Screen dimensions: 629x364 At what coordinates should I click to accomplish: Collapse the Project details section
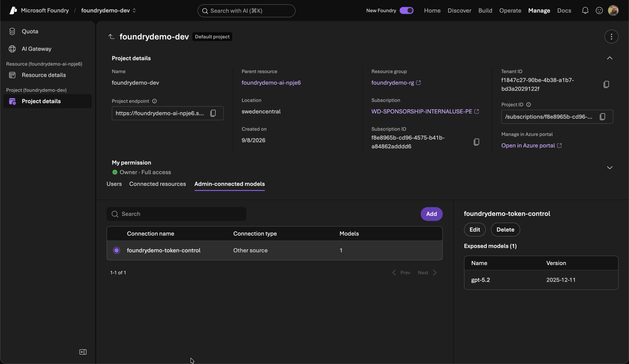(x=609, y=58)
